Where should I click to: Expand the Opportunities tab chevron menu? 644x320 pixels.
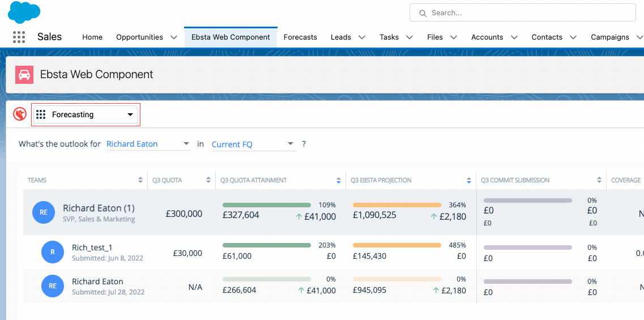click(x=174, y=37)
